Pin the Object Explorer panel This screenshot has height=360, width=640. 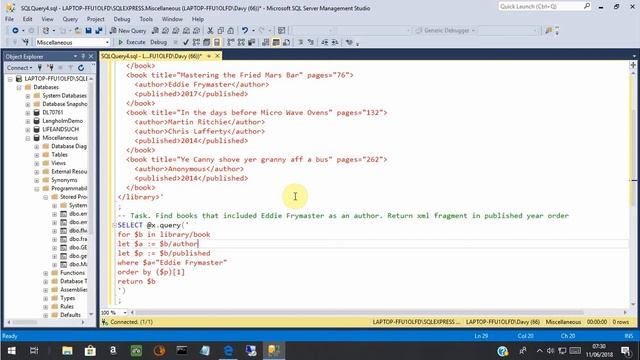(x=83, y=56)
